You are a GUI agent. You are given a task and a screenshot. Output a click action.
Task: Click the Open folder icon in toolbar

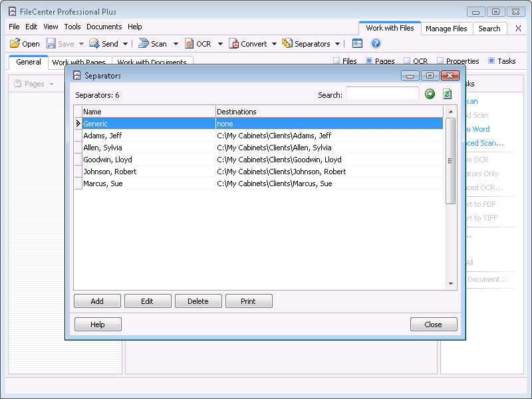[x=15, y=44]
